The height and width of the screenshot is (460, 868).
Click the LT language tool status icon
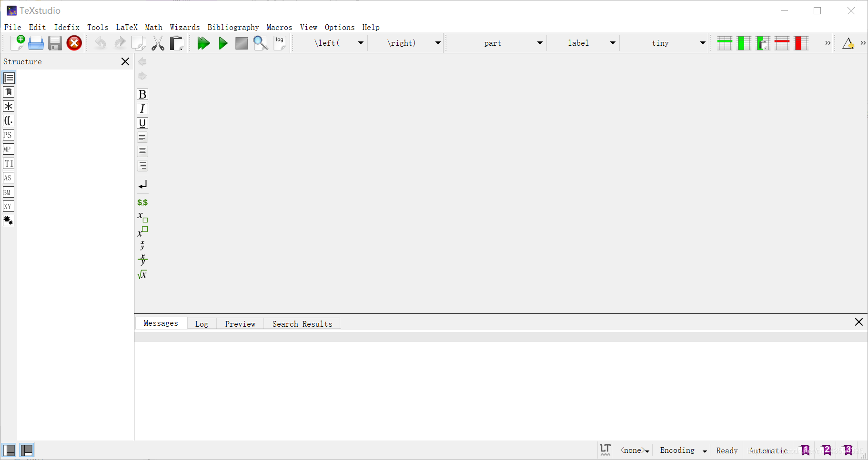tap(605, 450)
